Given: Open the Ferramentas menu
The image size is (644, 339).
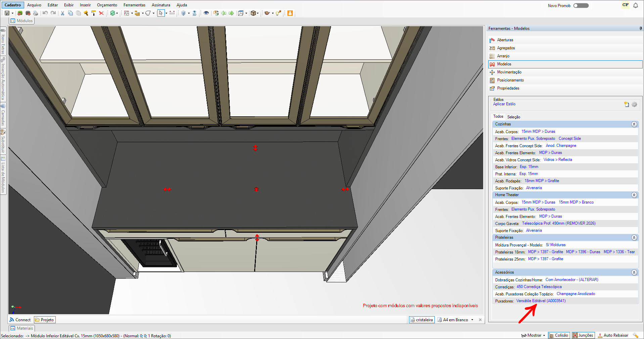Looking at the screenshot, I should [134, 5].
